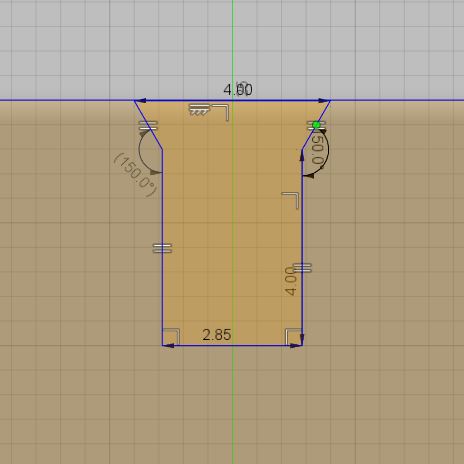Select the 50.0° angle dimension on the right

click(318, 151)
